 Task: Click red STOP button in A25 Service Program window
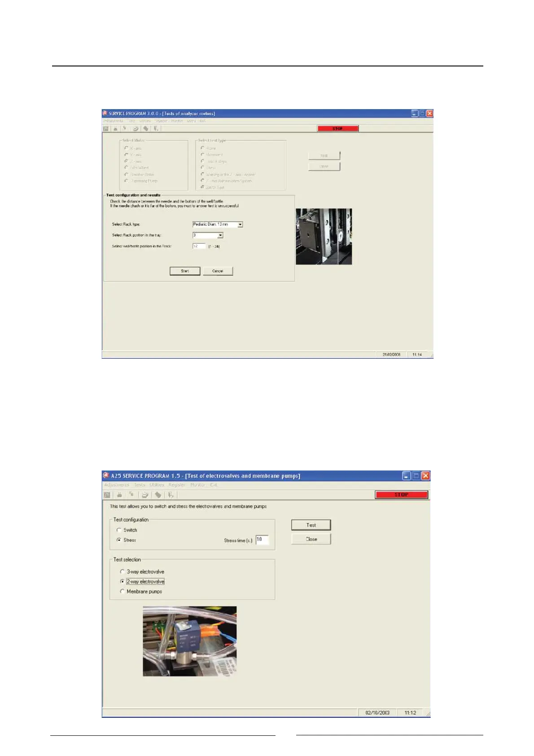(402, 495)
